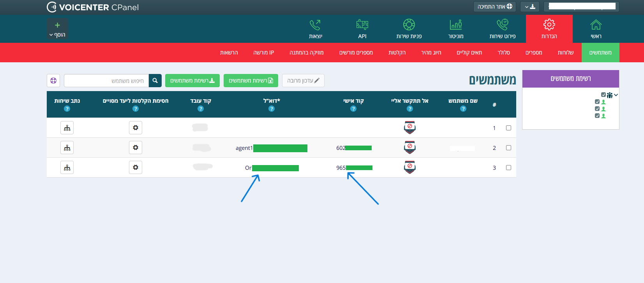Download user list with download-arrow button
The height and width of the screenshot is (283, 644).
click(x=192, y=81)
